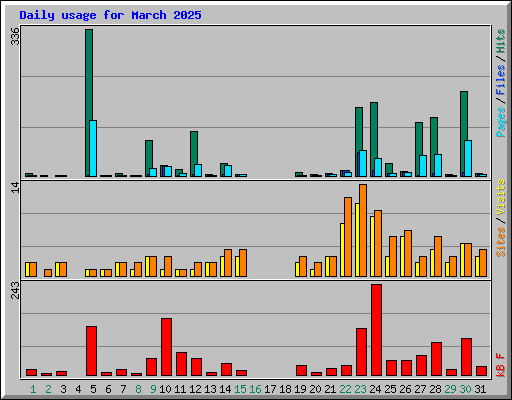
Task: Click the cyan "Pages" legend word
Action: [x=501, y=122]
